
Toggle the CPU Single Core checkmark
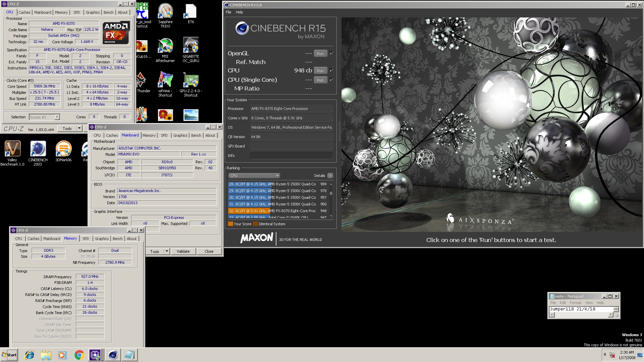pos(331,80)
